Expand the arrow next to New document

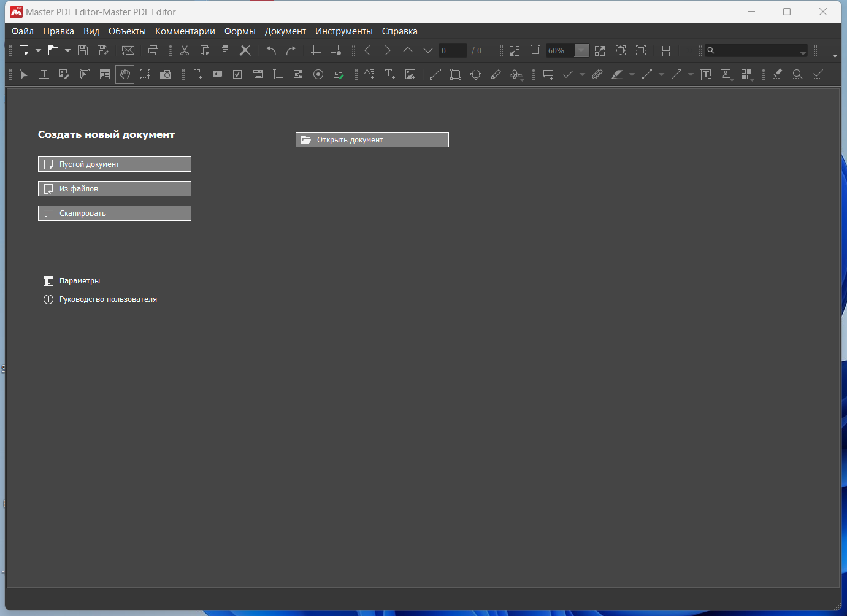[38, 51]
